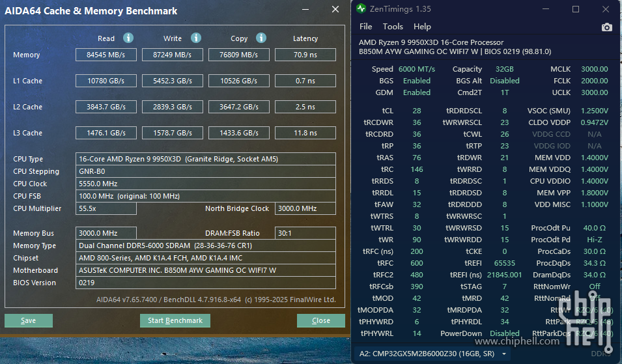622x364 pixels.
Task: Click the Memory Latency 70.9 ns field
Action: click(305, 55)
